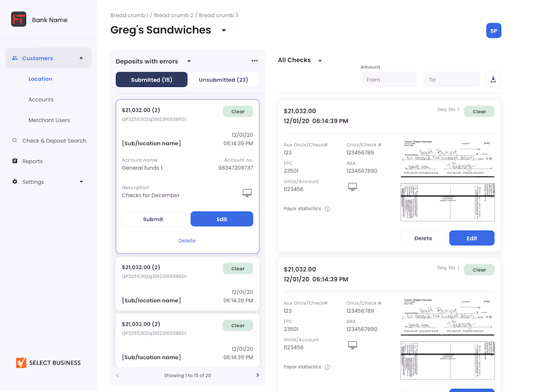
Task: Click Checks for December description text
Action: point(150,195)
